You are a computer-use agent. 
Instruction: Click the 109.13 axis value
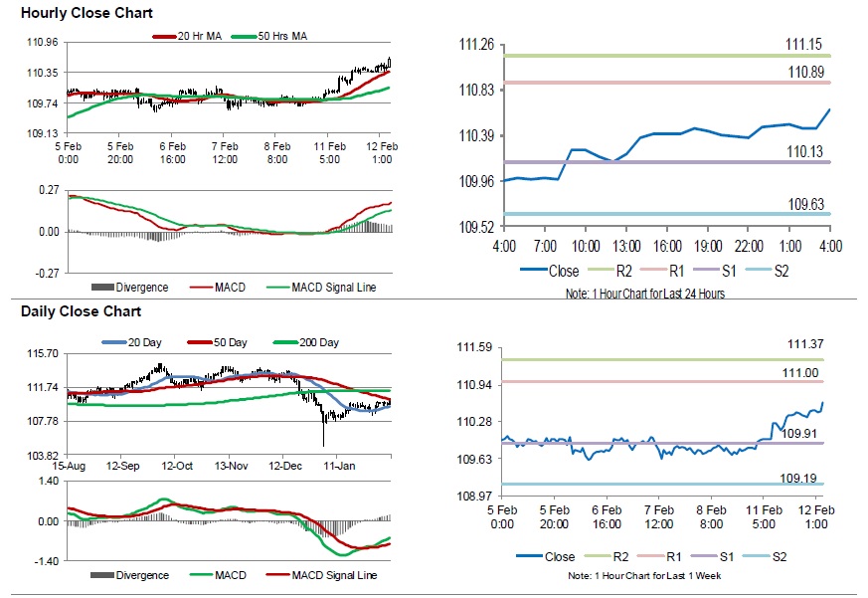[42, 133]
